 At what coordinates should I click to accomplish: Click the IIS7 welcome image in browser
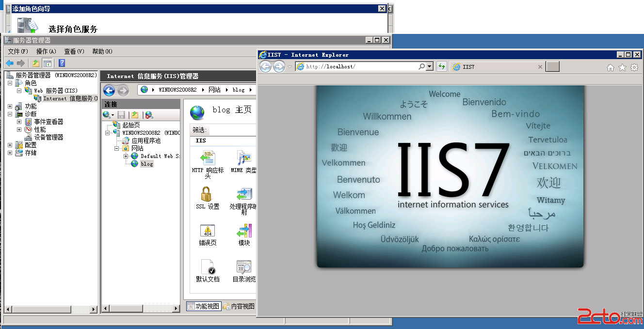point(450,176)
